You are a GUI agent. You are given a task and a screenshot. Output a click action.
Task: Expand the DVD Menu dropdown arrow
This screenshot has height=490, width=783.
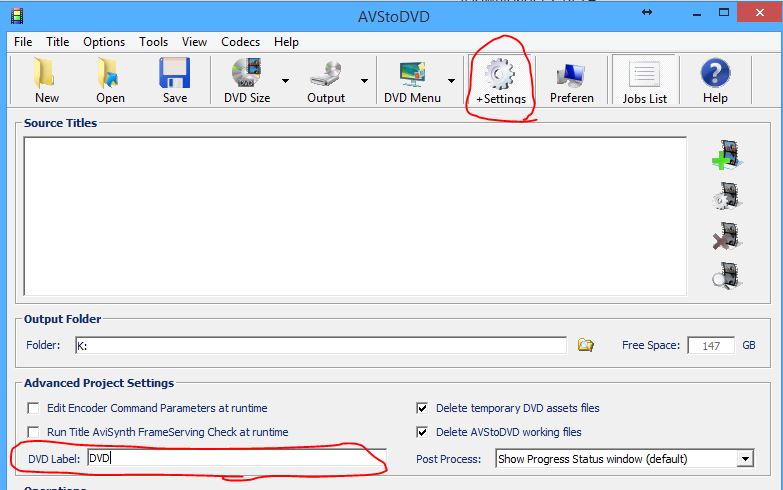451,80
